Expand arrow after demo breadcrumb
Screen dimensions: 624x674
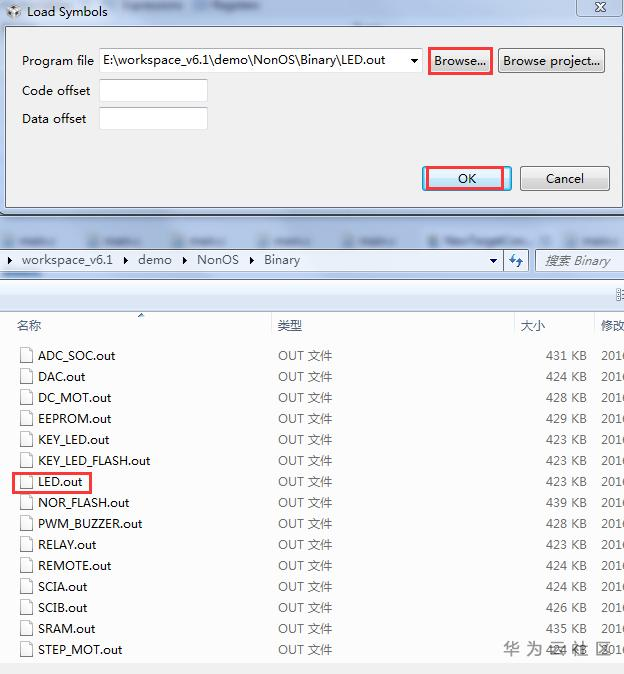pyautogui.click(x=184, y=260)
